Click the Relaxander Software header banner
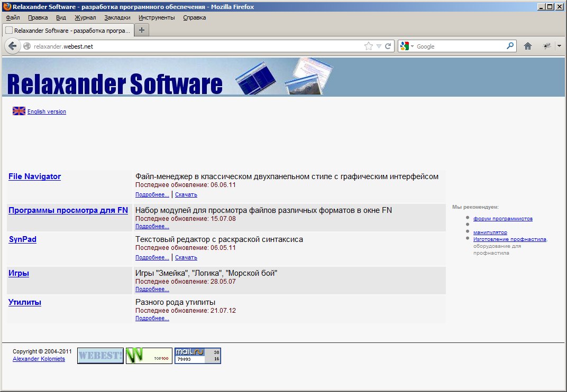The width and height of the screenshot is (567, 392). [283, 77]
